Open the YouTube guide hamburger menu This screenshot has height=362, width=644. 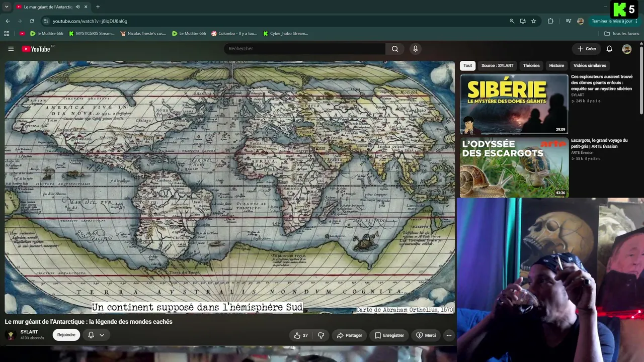click(x=11, y=49)
